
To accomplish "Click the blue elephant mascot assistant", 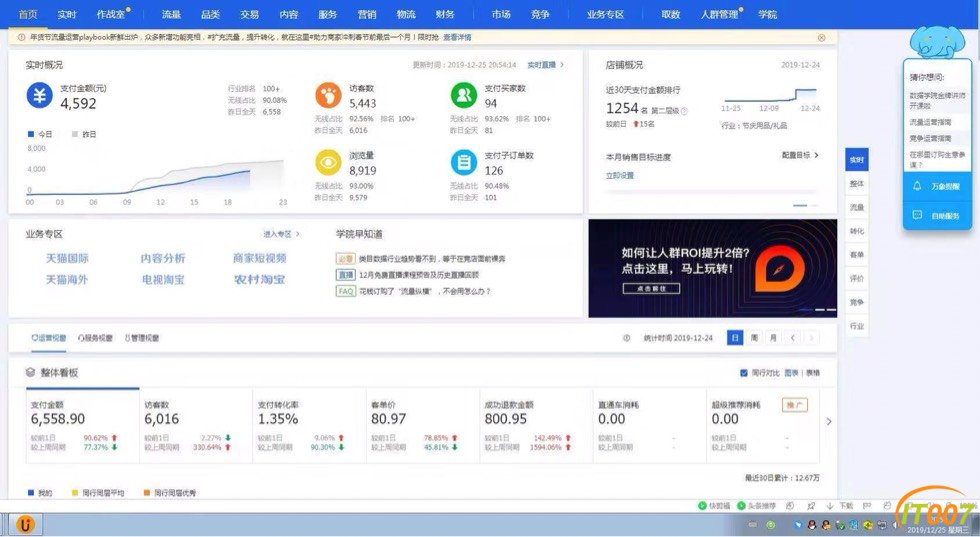I will pos(936,42).
